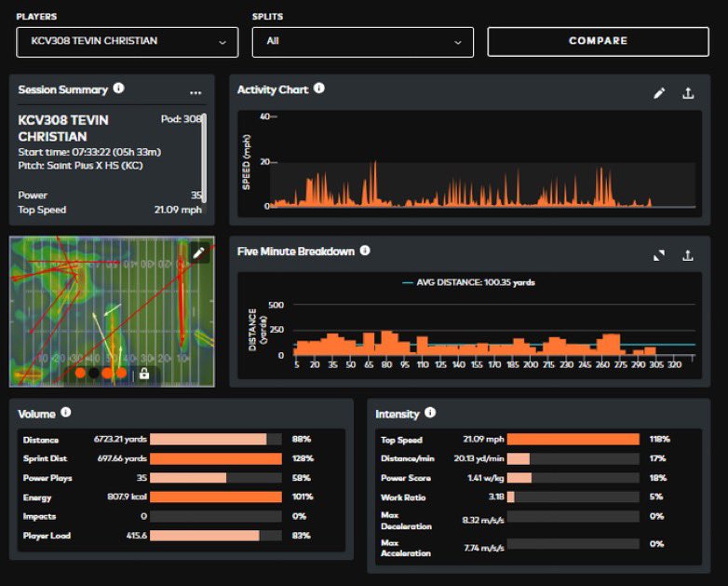728x586 pixels.
Task: Click the Impacts row label
Action: 39,516
